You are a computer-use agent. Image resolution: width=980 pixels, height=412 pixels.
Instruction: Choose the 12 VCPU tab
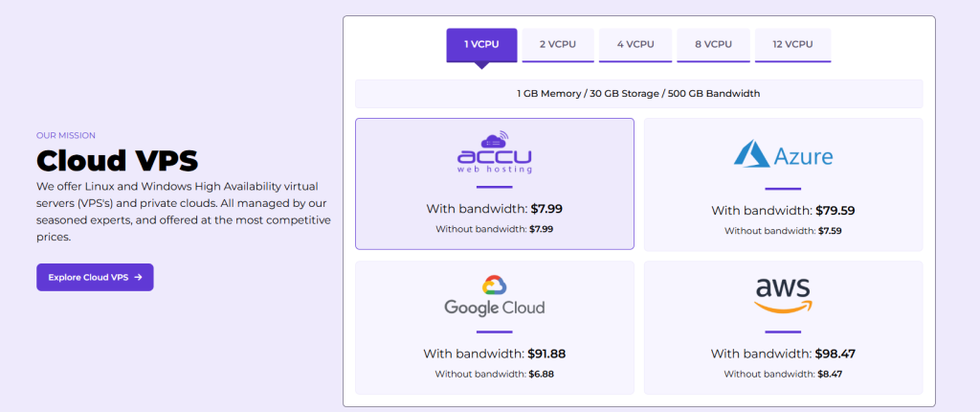click(x=792, y=44)
